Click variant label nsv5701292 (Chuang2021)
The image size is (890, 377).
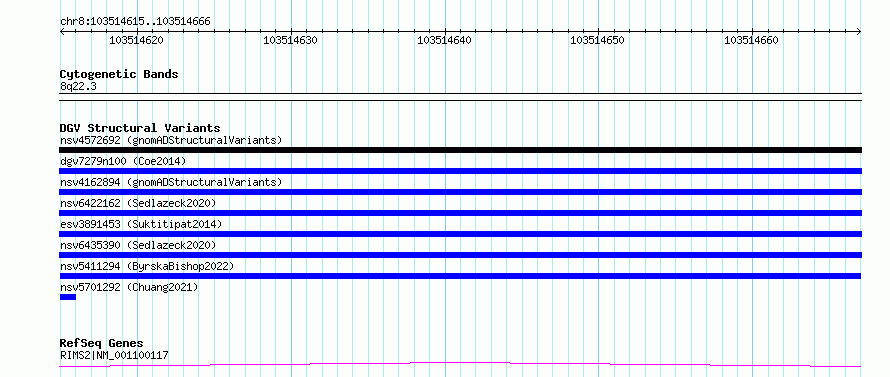[129, 287]
